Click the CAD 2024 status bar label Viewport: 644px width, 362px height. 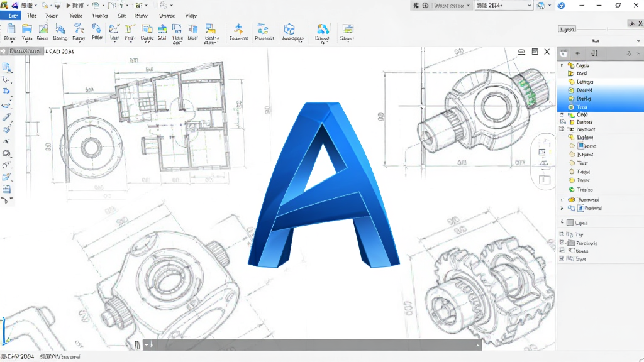[17, 357]
